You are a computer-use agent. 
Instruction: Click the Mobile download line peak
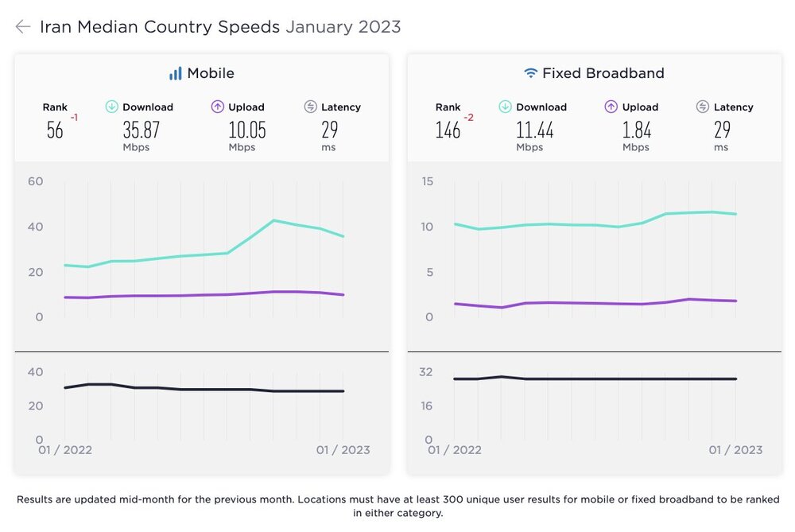(x=273, y=220)
